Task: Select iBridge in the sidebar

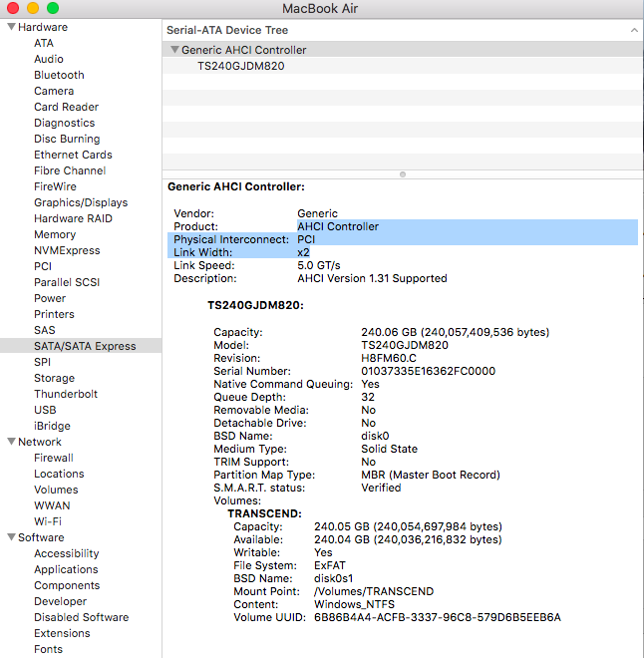Action: (52, 426)
